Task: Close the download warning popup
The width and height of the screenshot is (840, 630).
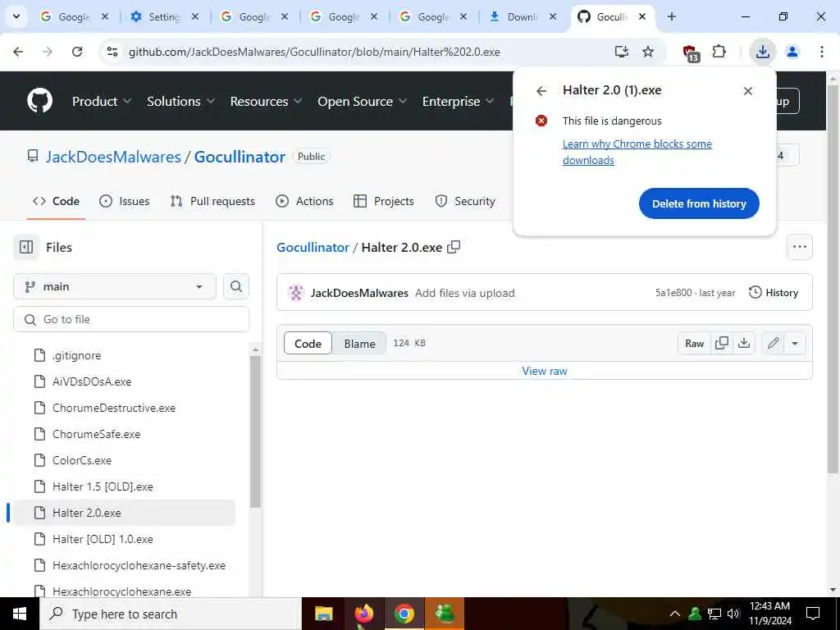Action: (x=748, y=91)
